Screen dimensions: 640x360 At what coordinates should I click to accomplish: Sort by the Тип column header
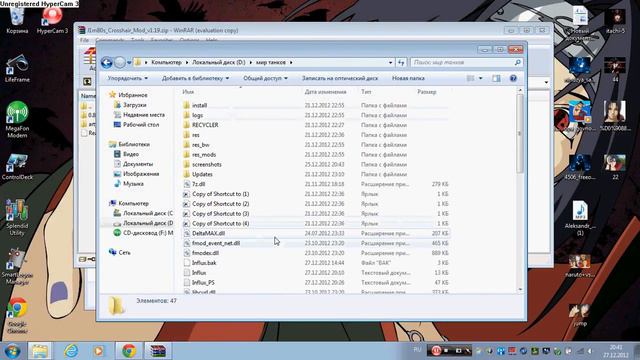point(366,92)
